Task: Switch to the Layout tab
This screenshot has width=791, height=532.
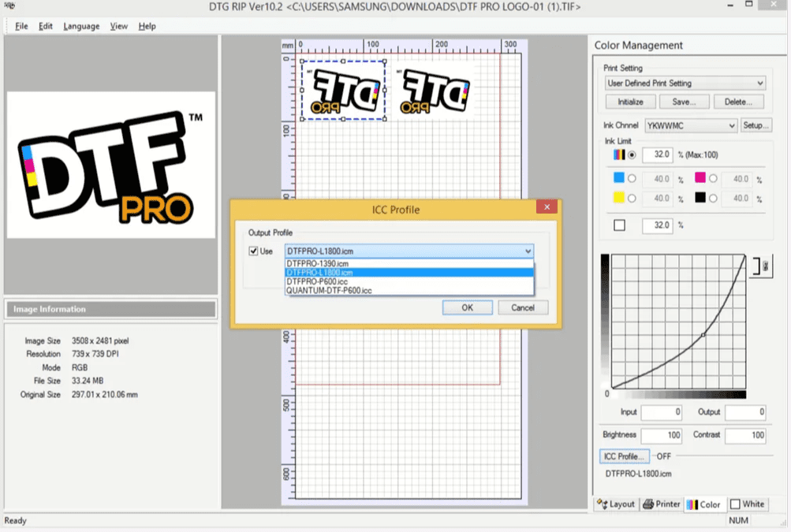Action: coord(616,504)
